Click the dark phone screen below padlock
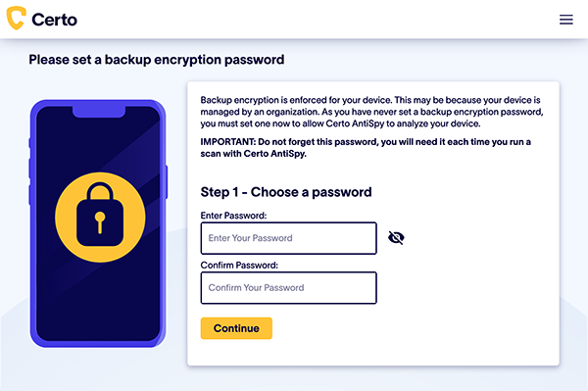 click(x=99, y=300)
